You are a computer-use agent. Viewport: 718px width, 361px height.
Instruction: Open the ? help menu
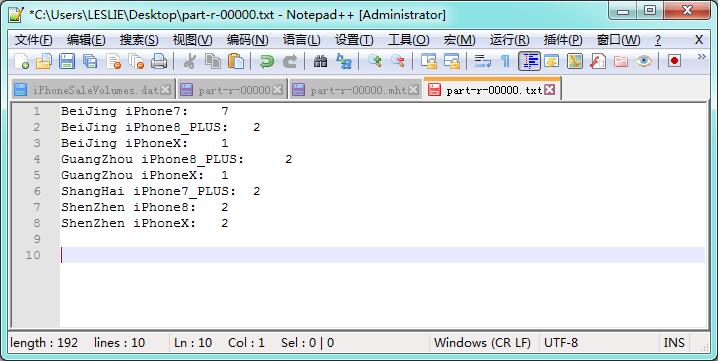(658, 40)
